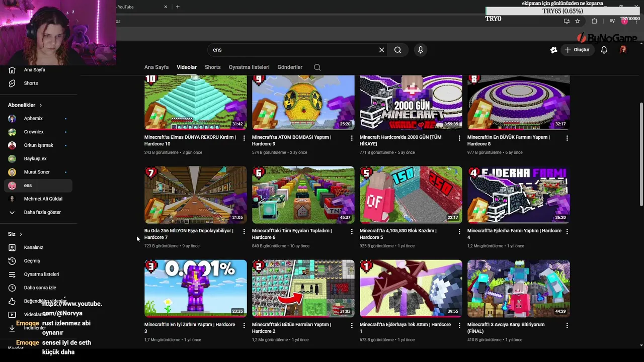Open the Gönderiler channel tab
The width and height of the screenshot is (644, 362).
point(290,67)
